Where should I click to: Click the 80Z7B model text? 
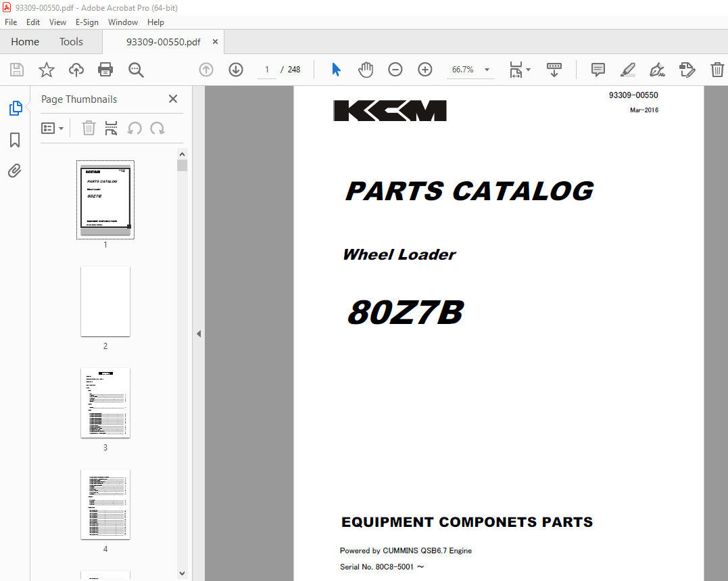[x=406, y=312]
